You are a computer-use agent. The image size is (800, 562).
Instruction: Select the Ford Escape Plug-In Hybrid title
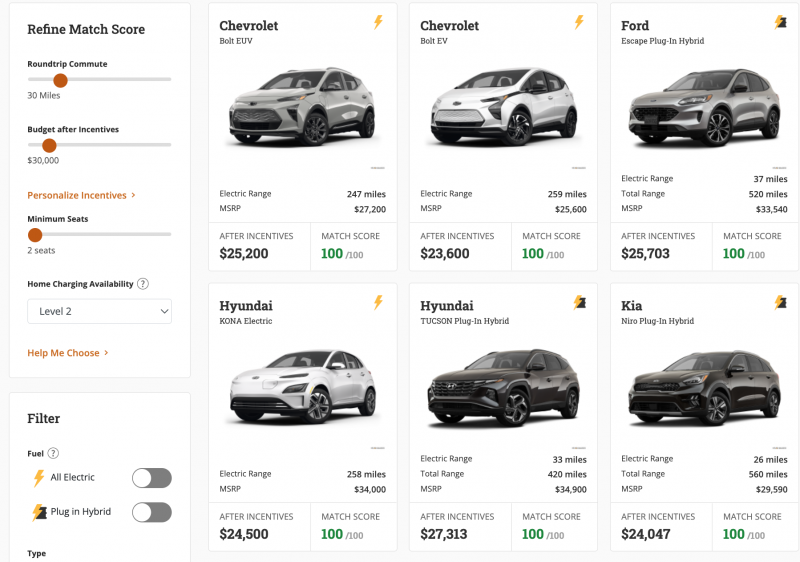click(x=635, y=26)
